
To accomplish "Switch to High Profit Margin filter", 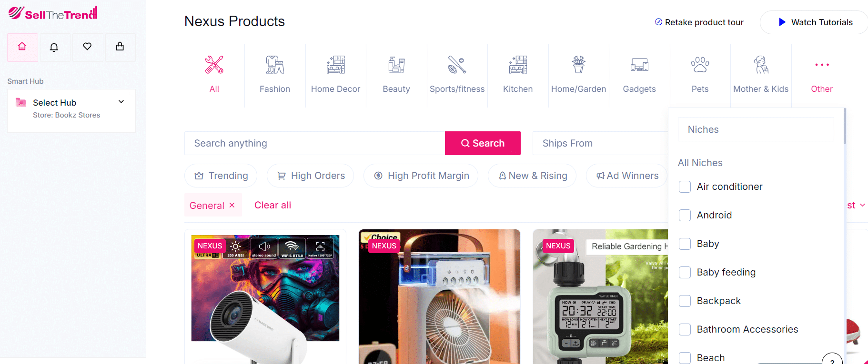I will tap(421, 176).
